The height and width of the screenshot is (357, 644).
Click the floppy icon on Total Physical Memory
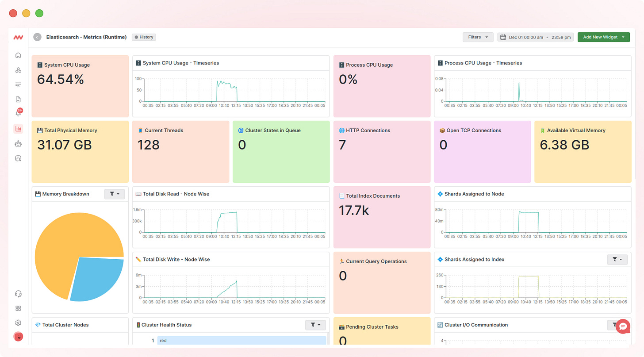[x=40, y=131]
